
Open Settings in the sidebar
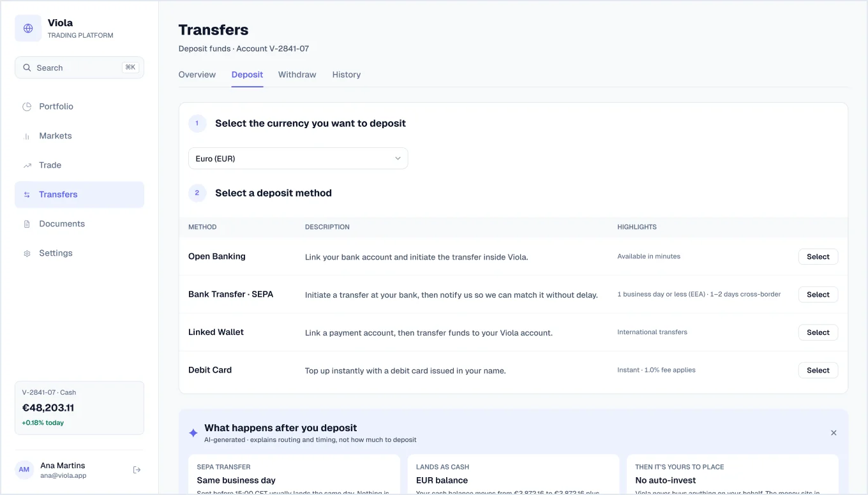79,253
